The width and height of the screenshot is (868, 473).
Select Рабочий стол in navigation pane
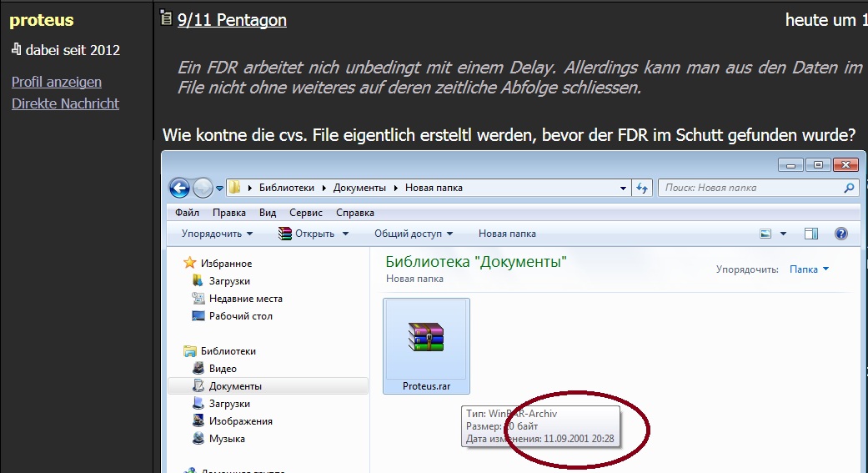240,316
